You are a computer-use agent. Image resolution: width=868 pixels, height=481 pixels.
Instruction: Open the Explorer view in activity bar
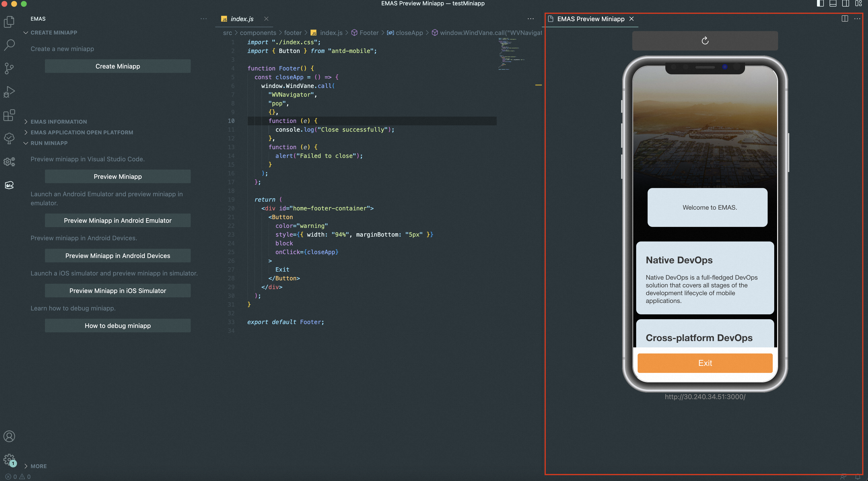pyautogui.click(x=9, y=22)
